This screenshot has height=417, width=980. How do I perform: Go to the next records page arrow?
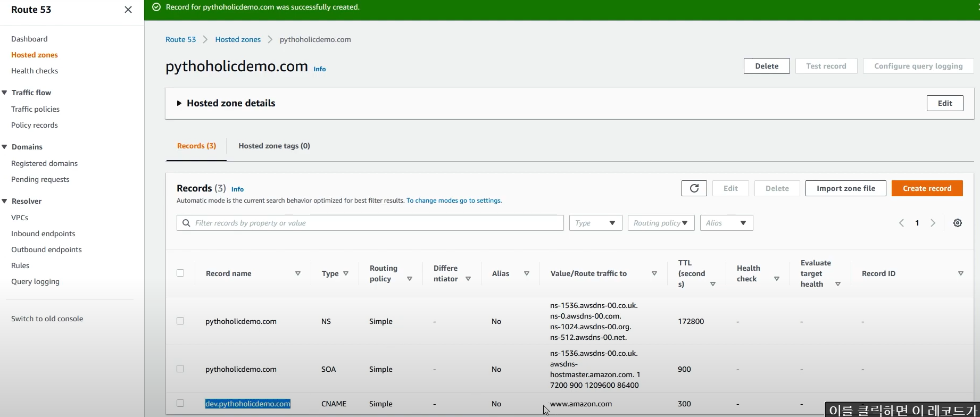(933, 223)
